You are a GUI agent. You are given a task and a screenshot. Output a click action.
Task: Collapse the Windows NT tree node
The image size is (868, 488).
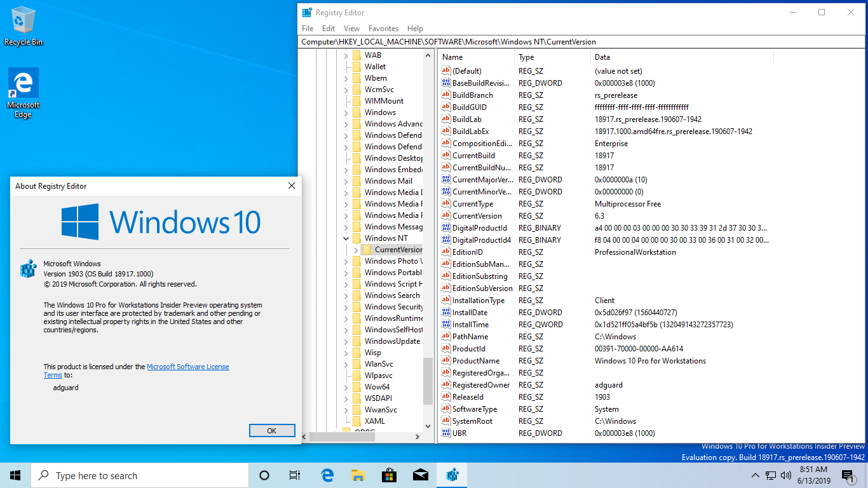346,238
